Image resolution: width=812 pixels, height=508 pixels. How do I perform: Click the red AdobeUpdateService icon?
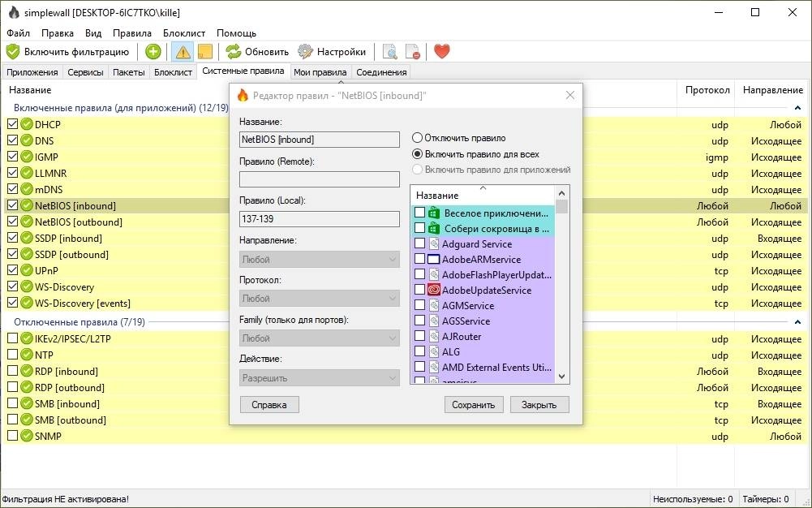[434, 290]
